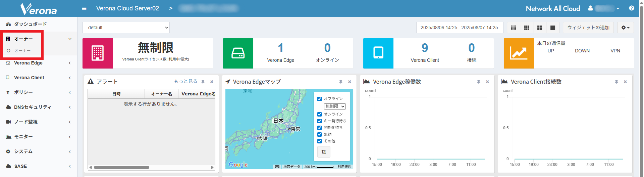Click the pink building license icon tile
644x177 pixels.
98,53
